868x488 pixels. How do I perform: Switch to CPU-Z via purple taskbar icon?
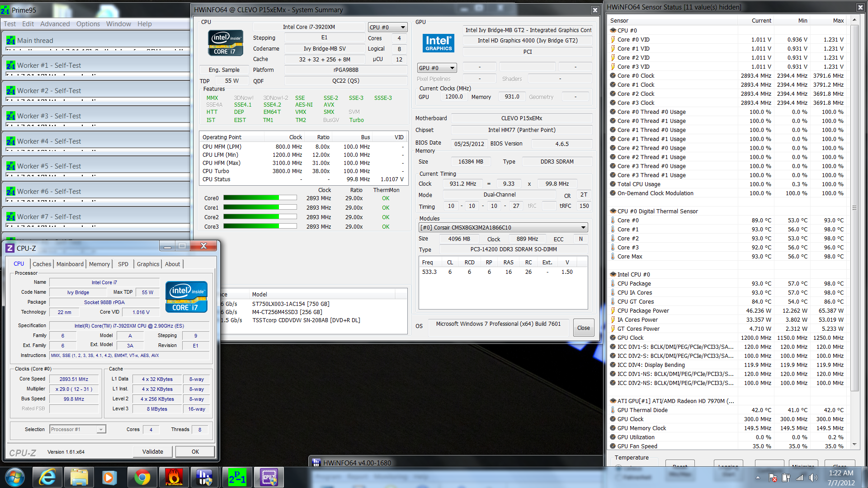click(x=269, y=477)
